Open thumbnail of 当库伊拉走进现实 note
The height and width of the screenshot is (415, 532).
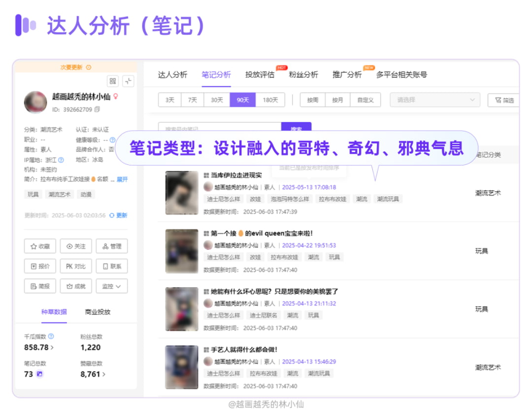182,192
